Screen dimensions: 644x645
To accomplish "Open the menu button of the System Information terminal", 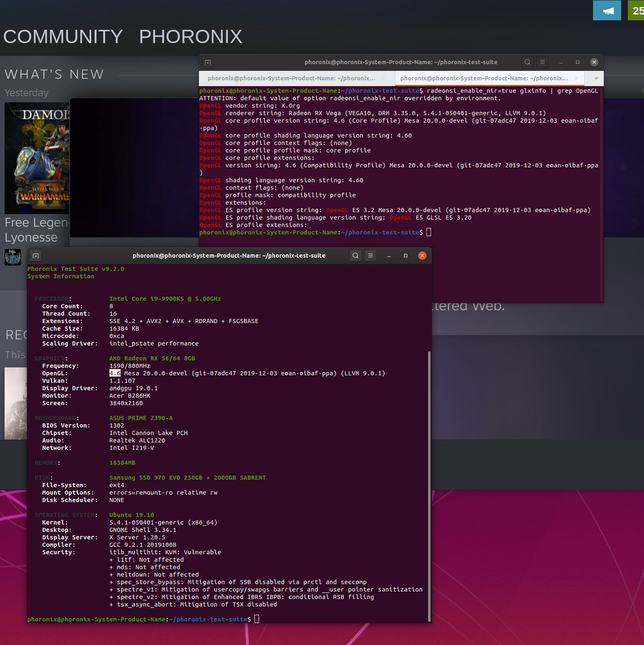I will coord(370,256).
